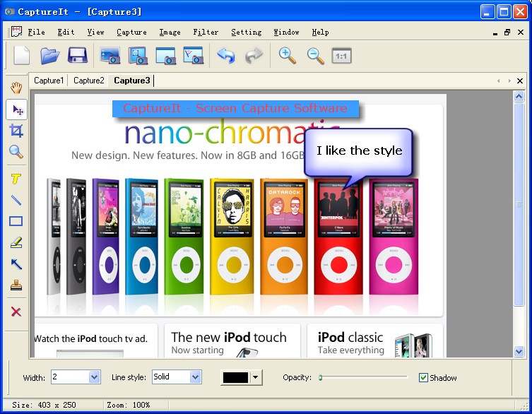The width and height of the screenshot is (532, 414).
Task: Undo the last action
Action: pyautogui.click(x=226, y=55)
